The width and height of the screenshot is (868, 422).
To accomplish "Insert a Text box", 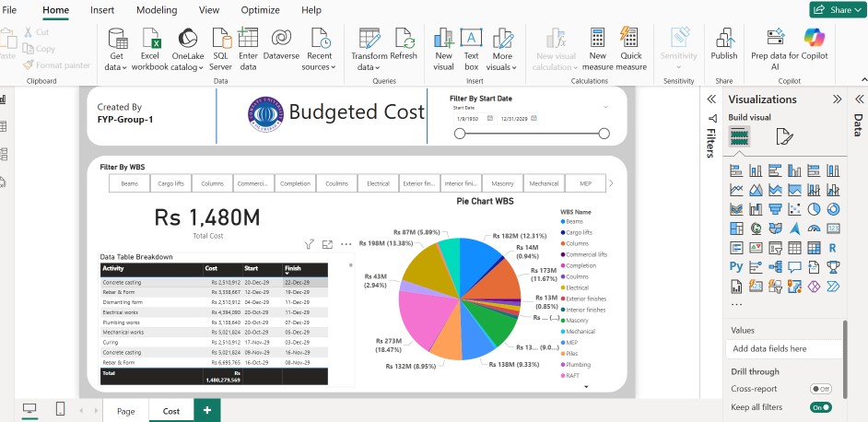I will point(471,50).
